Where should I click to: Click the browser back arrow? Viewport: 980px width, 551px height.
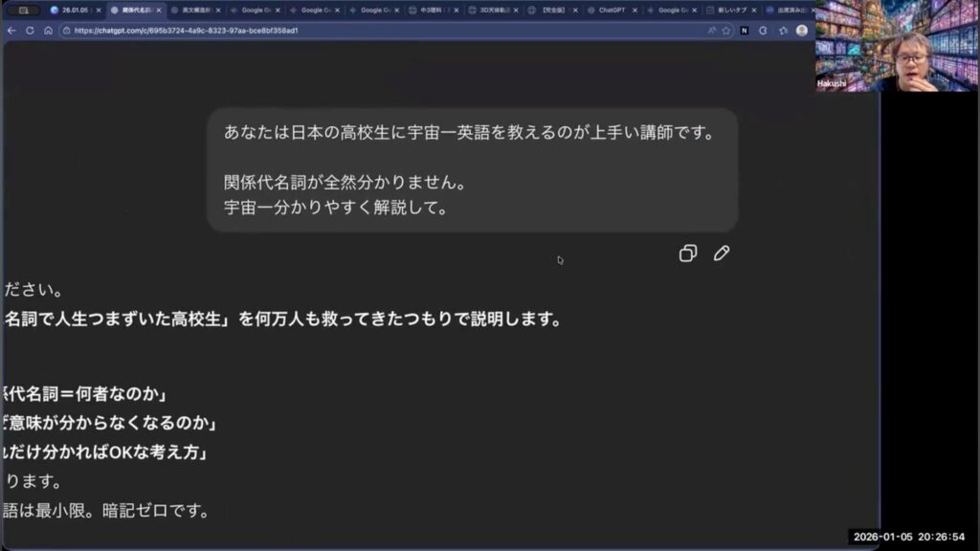(x=11, y=31)
